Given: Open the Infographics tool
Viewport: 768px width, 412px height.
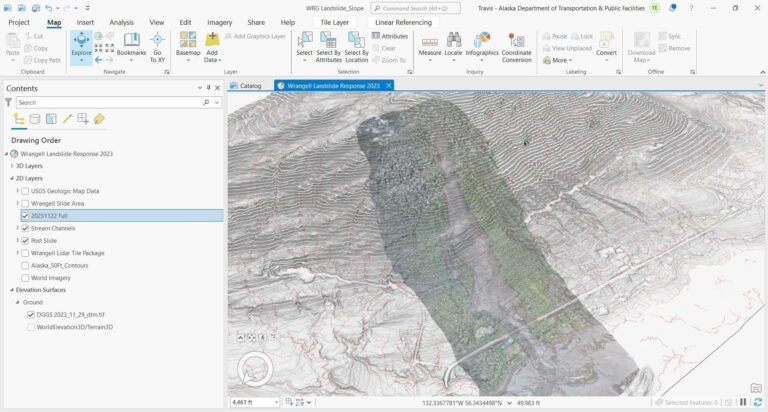Looking at the screenshot, I should click(x=482, y=48).
